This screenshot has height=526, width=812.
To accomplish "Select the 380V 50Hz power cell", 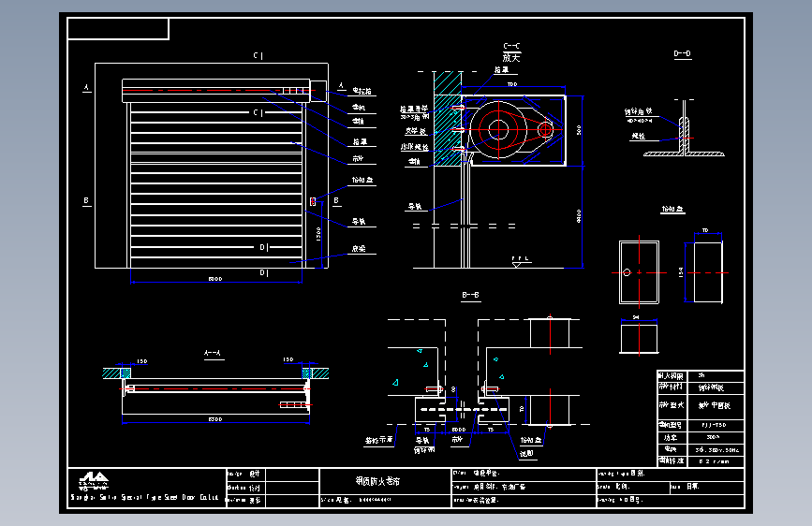I will pyautogui.click(x=716, y=450).
